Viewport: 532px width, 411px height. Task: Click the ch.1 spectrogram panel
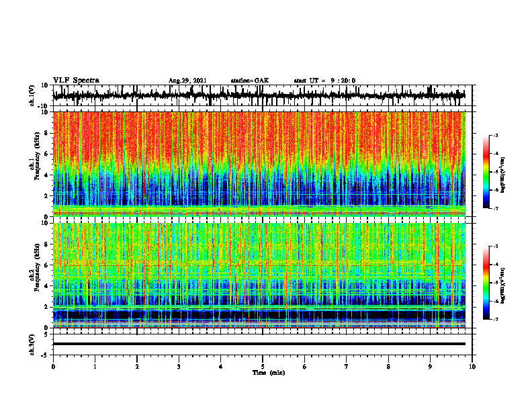(x=259, y=164)
